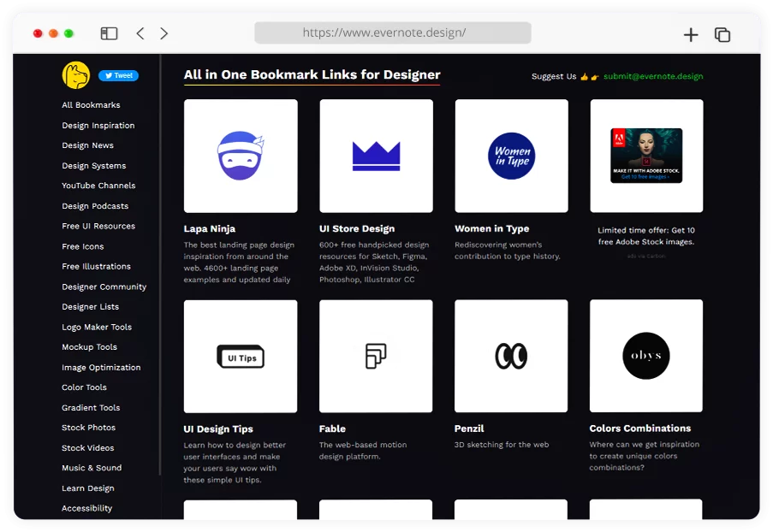Open Design News category

[x=88, y=145]
